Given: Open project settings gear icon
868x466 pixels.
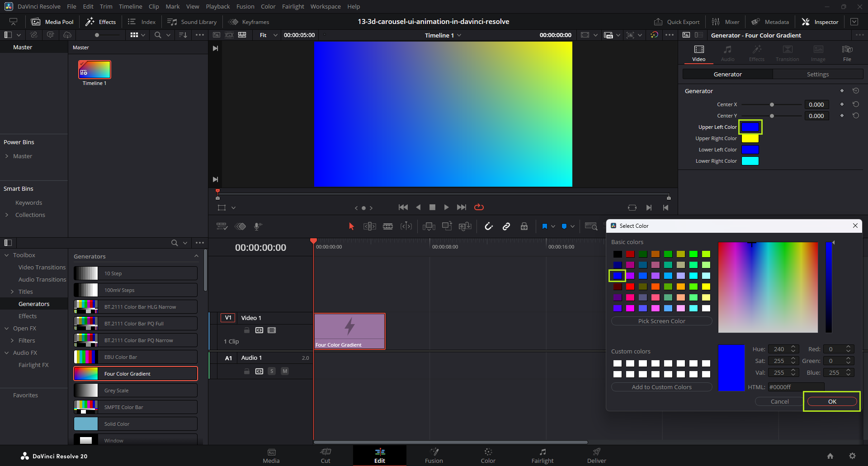Looking at the screenshot, I should click(852, 456).
